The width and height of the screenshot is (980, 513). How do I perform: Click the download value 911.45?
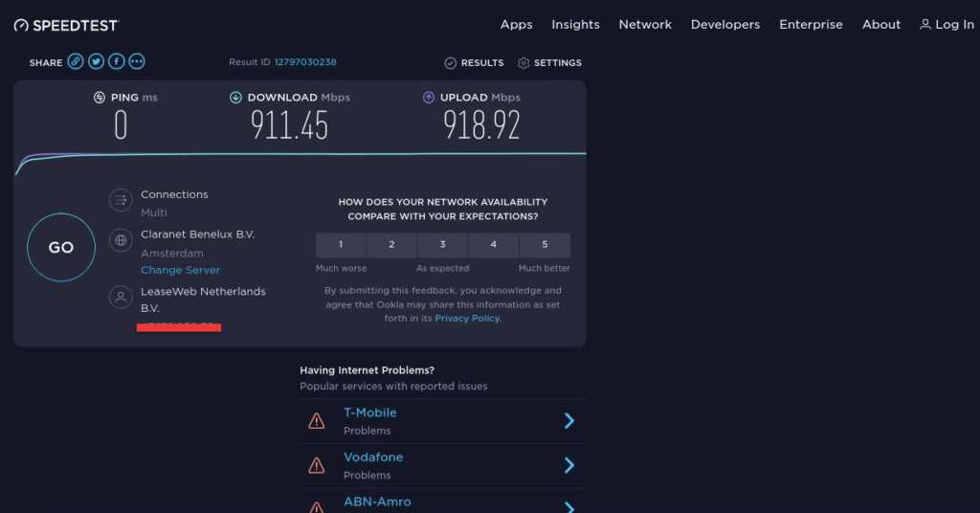(289, 125)
